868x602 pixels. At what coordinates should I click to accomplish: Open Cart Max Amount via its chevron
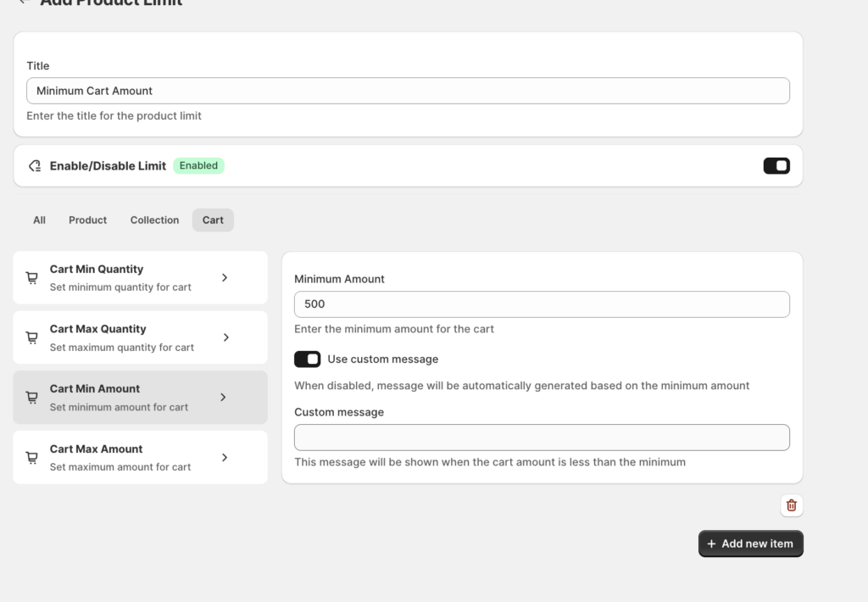[x=224, y=458]
